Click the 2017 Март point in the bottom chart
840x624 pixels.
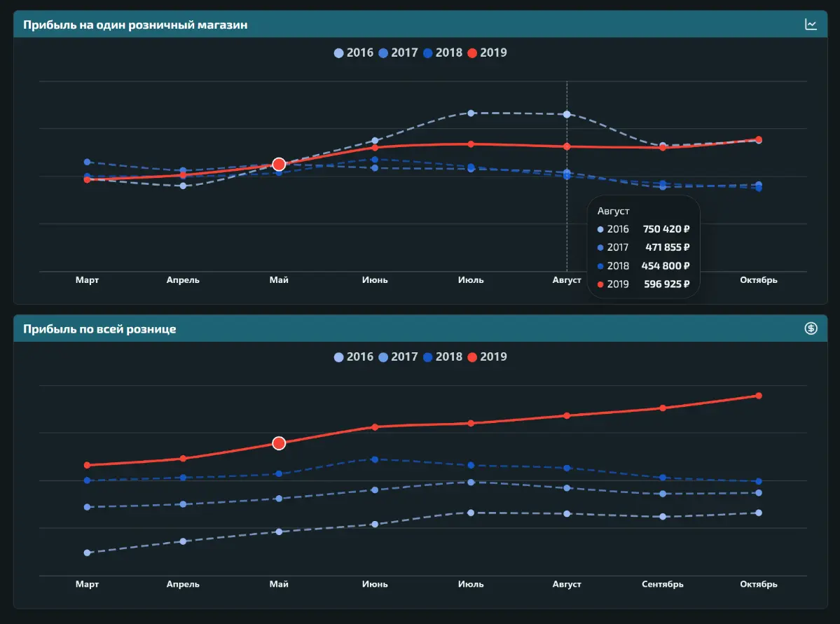(x=88, y=507)
